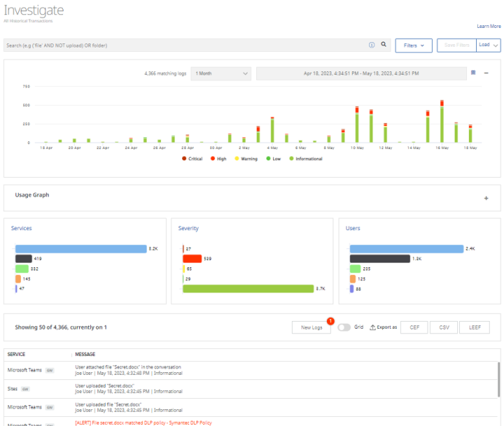Toggle High series in chart legend
The height and width of the screenshot is (426, 504).
click(x=218, y=159)
